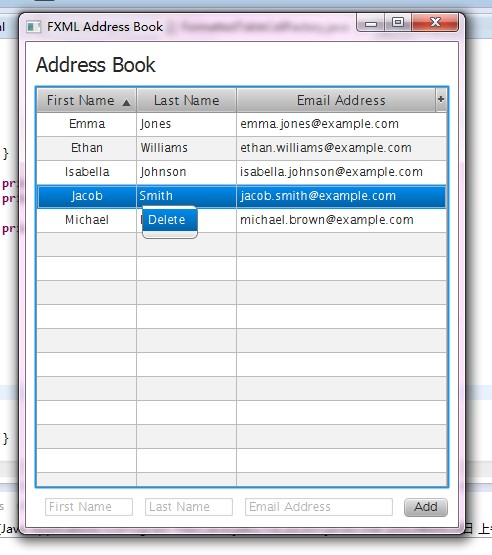Click the FXML Address Book window icon
This screenshot has height=555, width=492.
point(34,27)
